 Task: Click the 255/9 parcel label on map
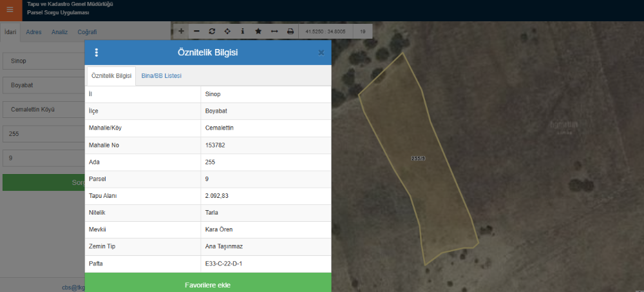click(x=418, y=159)
